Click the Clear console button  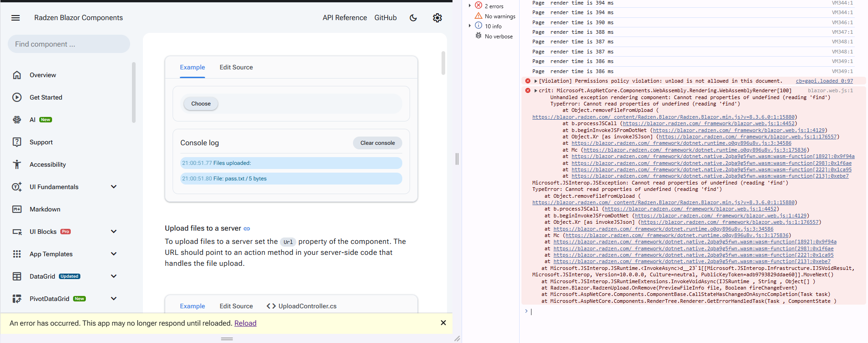tap(377, 143)
